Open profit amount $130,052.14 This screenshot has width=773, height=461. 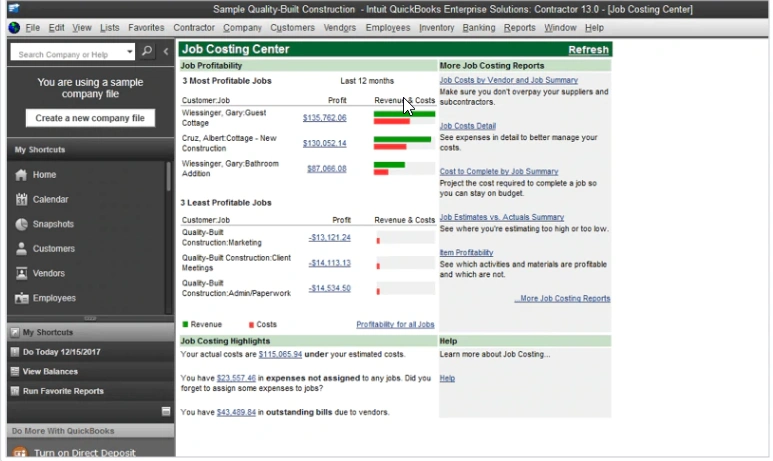pos(324,143)
